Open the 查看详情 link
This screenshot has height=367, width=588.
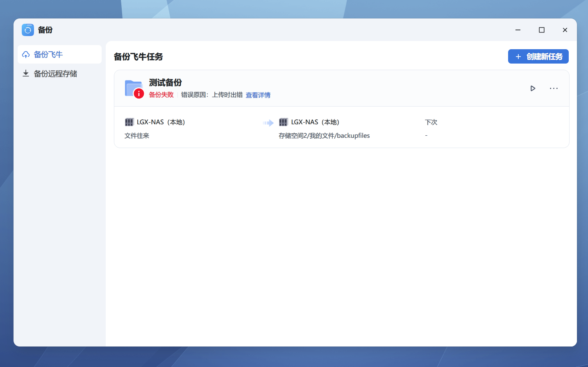click(x=258, y=95)
